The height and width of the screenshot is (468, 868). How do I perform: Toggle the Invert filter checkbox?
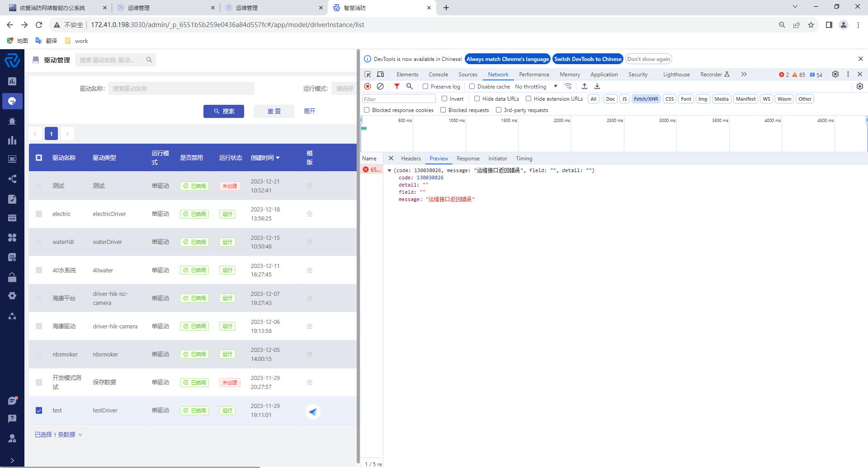tap(444, 98)
